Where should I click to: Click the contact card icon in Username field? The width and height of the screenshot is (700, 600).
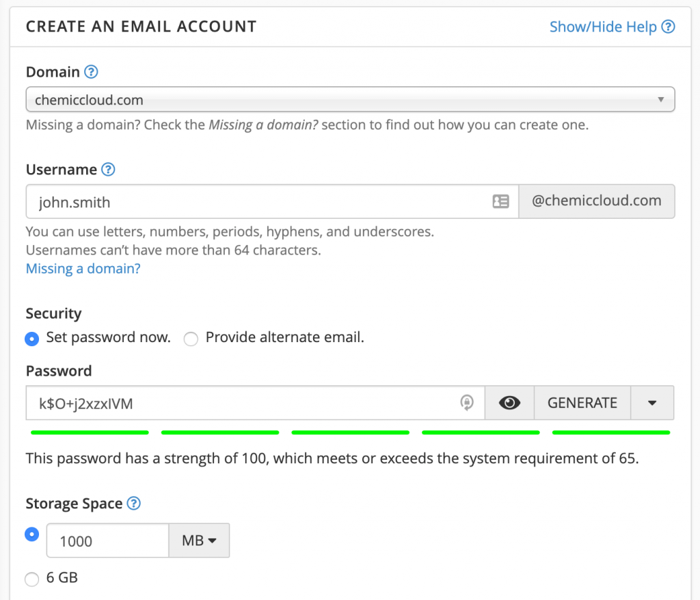pyautogui.click(x=500, y=201)
